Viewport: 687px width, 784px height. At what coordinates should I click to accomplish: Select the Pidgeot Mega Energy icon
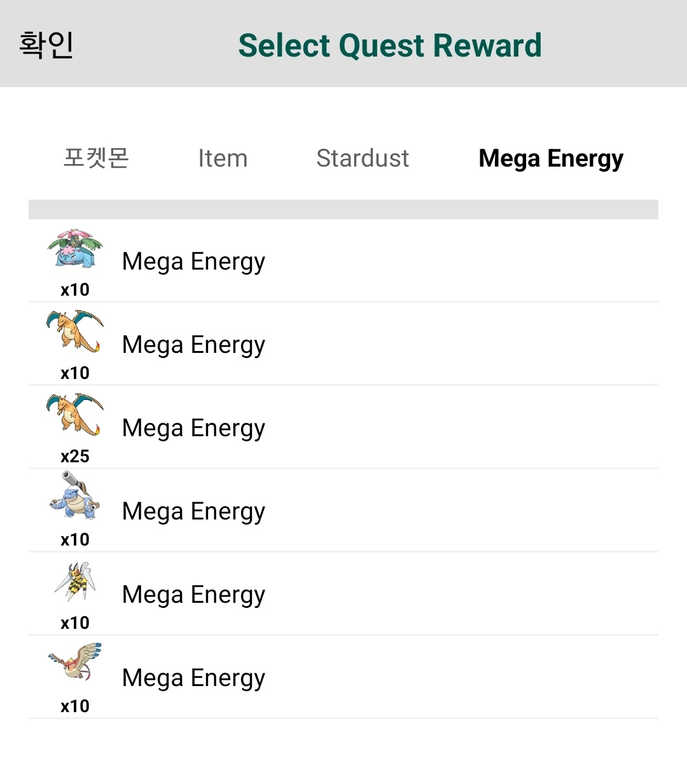tap(75, 662)
